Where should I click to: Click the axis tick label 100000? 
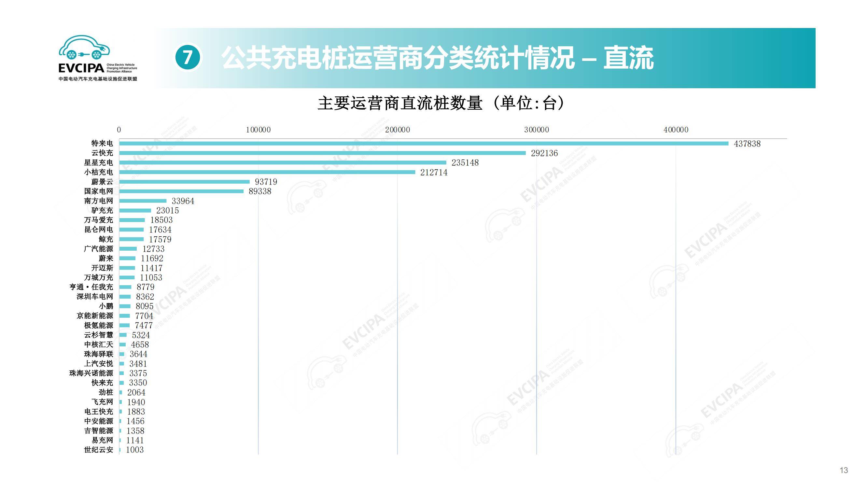258,130
